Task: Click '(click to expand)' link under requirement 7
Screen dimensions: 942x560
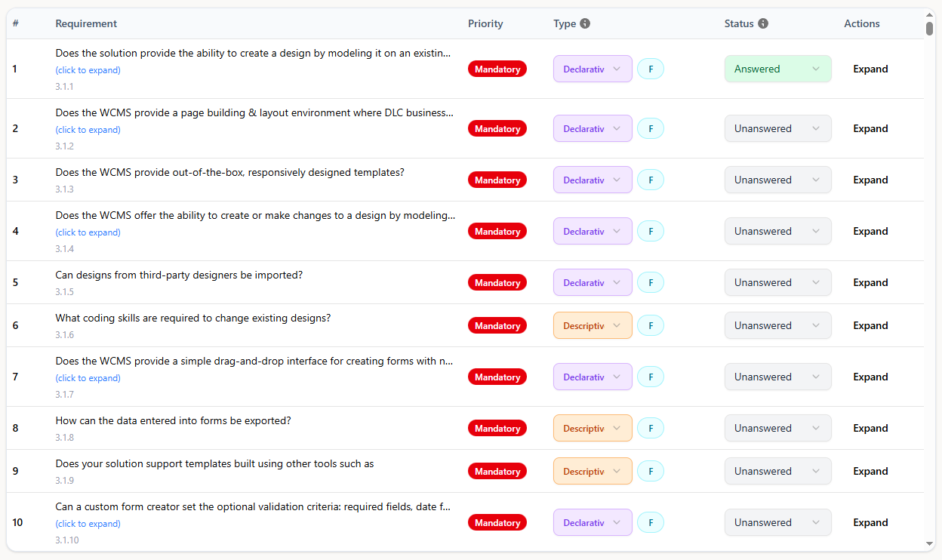Action: [x=88, y=378]
